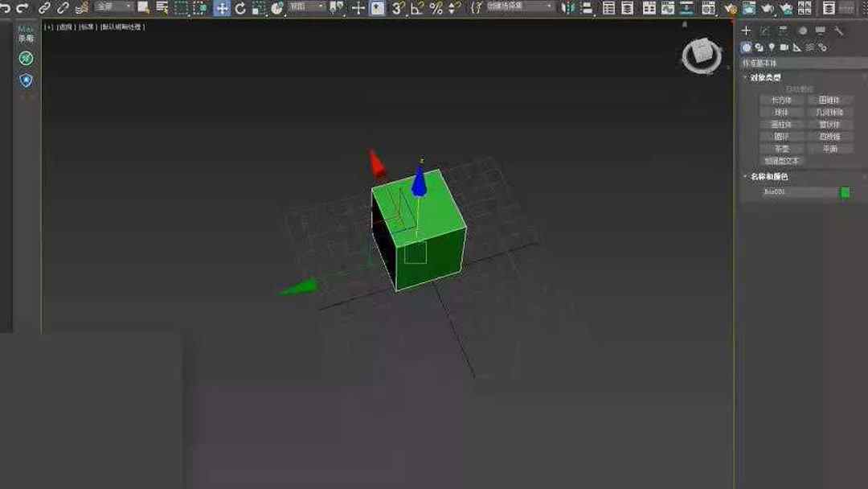The width and height of the screenshot is (868, 489).
Task: Switch to the Modify panel tab
Action: [764, 30]
